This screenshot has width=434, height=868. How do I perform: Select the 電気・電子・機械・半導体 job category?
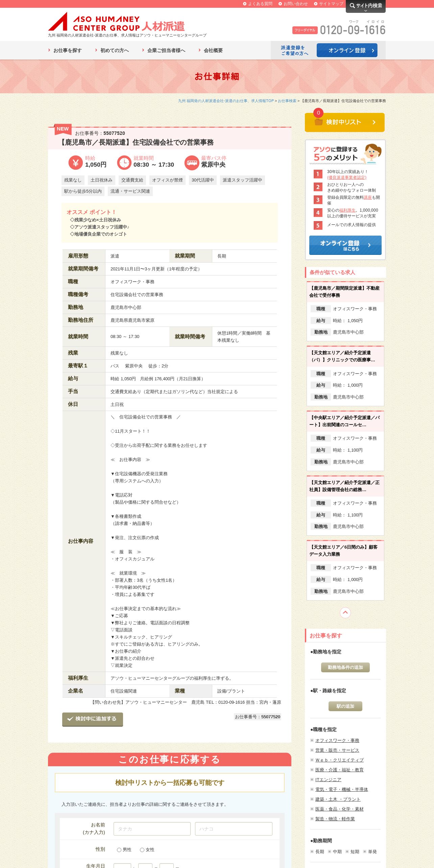[341, 789]
